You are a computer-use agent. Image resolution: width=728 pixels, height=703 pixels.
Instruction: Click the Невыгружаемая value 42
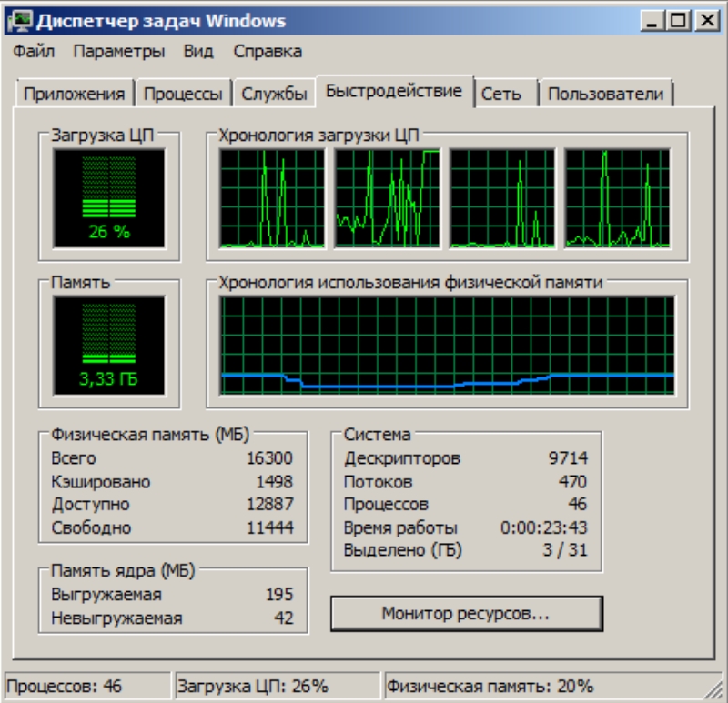(x=284, y=618)
